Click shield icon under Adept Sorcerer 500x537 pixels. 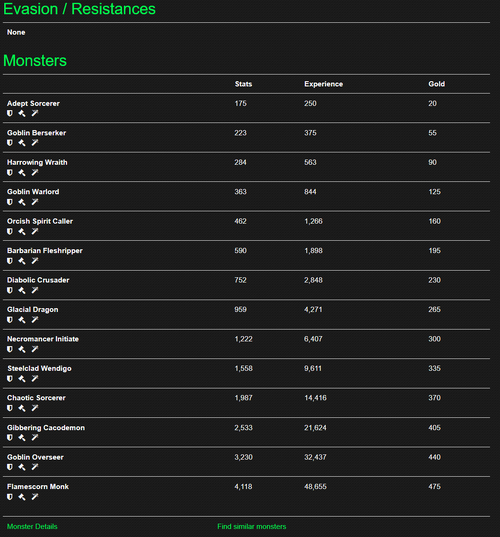10,113
